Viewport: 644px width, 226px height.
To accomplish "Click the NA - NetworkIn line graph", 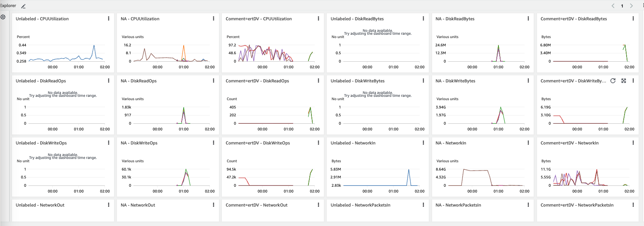I will [x=485, y=177].
